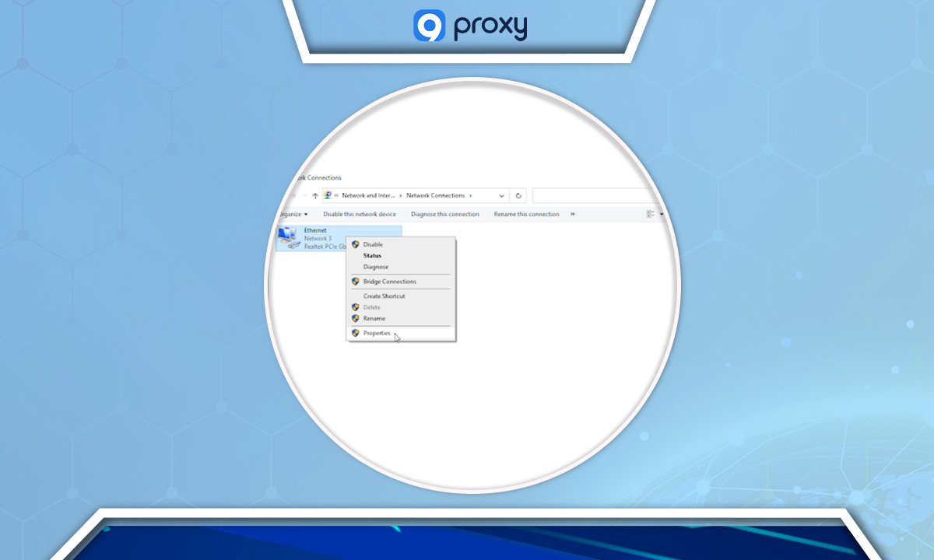The width and height of the screenshot is (934, 560).
Task: Choose Diagnose in the context menu
Action: click(x=375, y=267)
